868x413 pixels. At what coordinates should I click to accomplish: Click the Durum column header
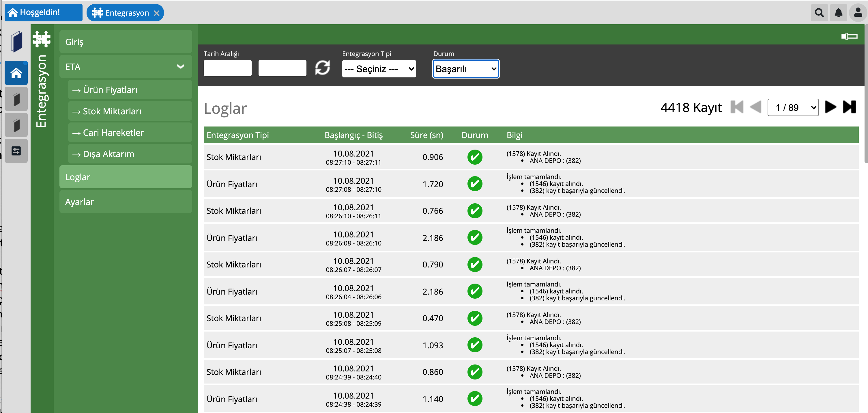475,135
